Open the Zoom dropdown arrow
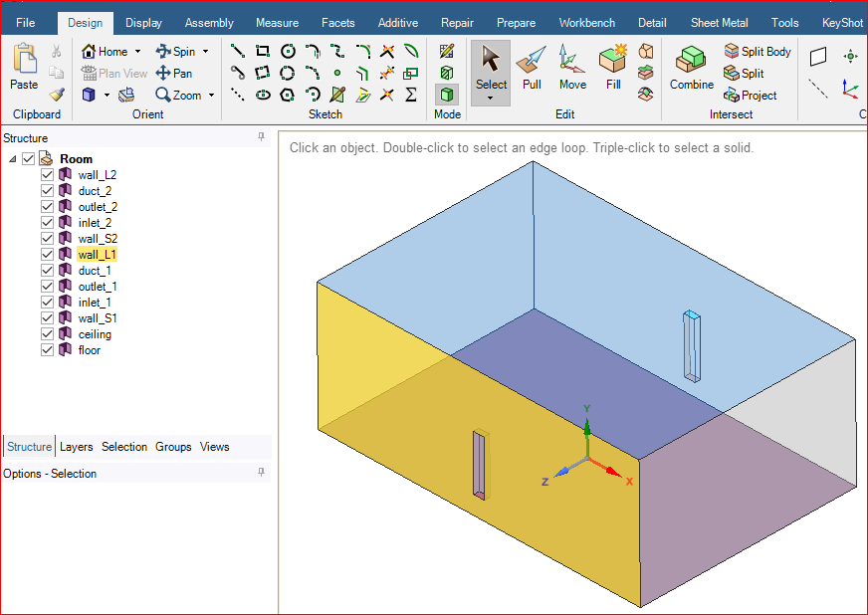 [x=211, y=96]
